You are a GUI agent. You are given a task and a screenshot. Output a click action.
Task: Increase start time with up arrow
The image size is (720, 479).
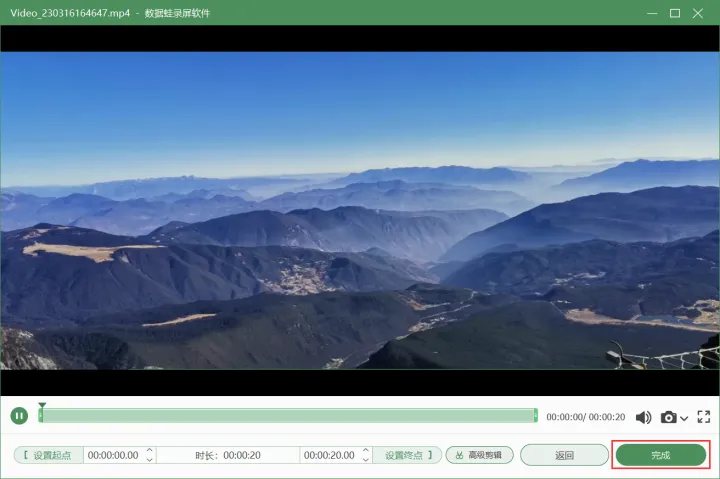150,451
